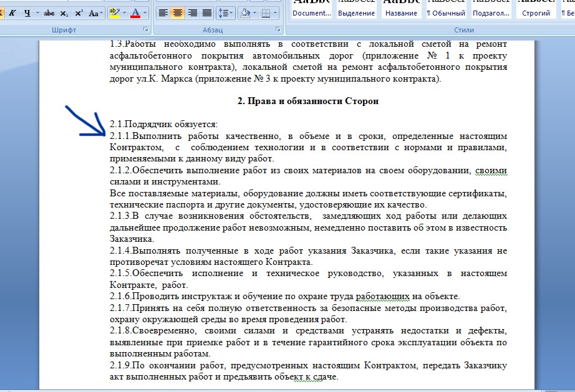Click the Change Case (Aa) button

(95, 13)
